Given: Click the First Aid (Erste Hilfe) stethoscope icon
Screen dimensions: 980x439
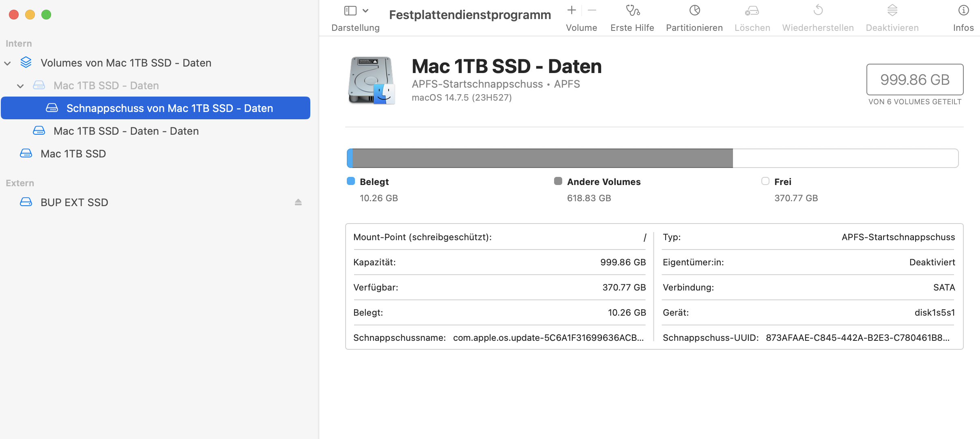Looking at the screenshot, I should coord(632,11).
